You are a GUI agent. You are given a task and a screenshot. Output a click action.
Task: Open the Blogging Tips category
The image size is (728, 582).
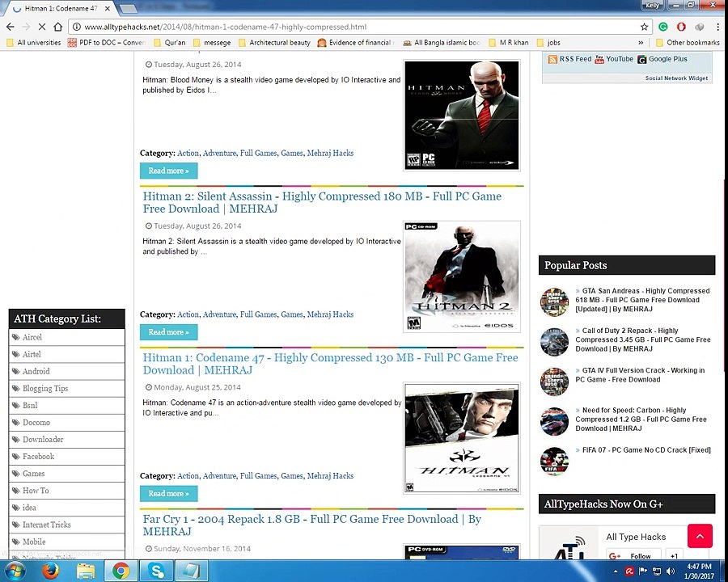[66, 389]
